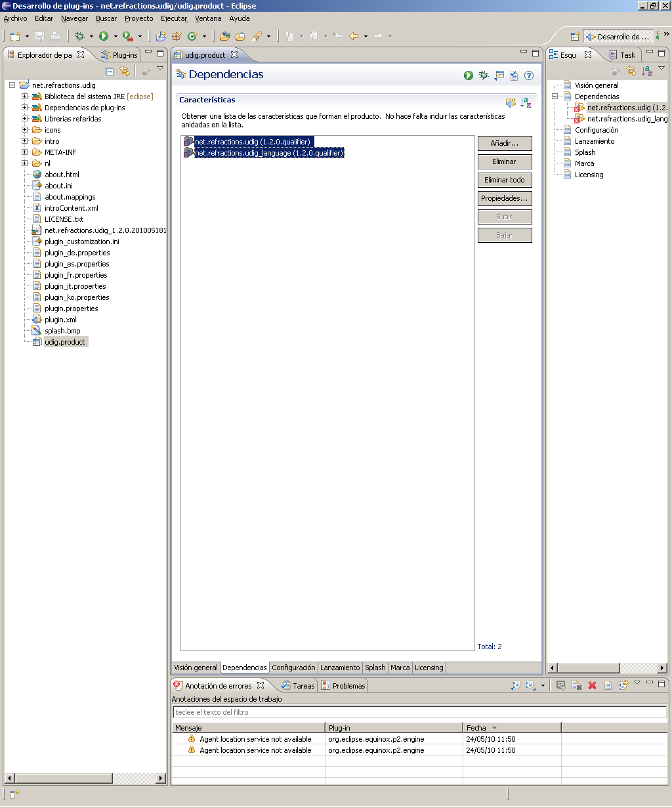Viewport: 672px width, 808px height.
Task: Click Collapse All in Explorador de paquetes
Action: tap(110, 71)
